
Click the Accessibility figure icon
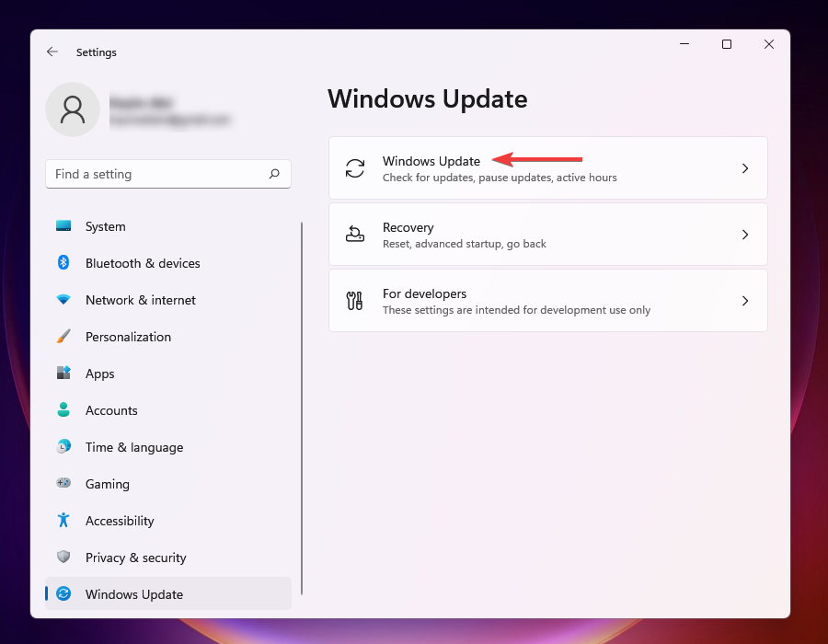[63, 520]
